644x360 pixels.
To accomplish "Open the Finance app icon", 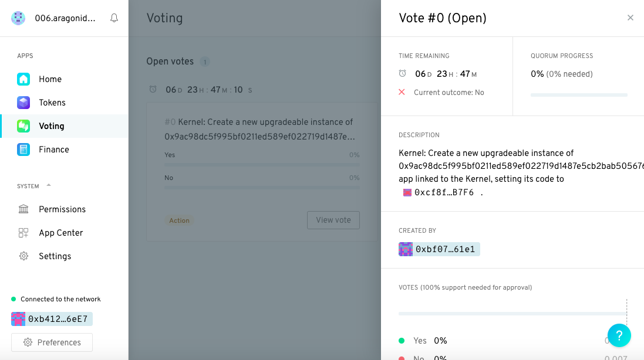I will pos(23,150).
